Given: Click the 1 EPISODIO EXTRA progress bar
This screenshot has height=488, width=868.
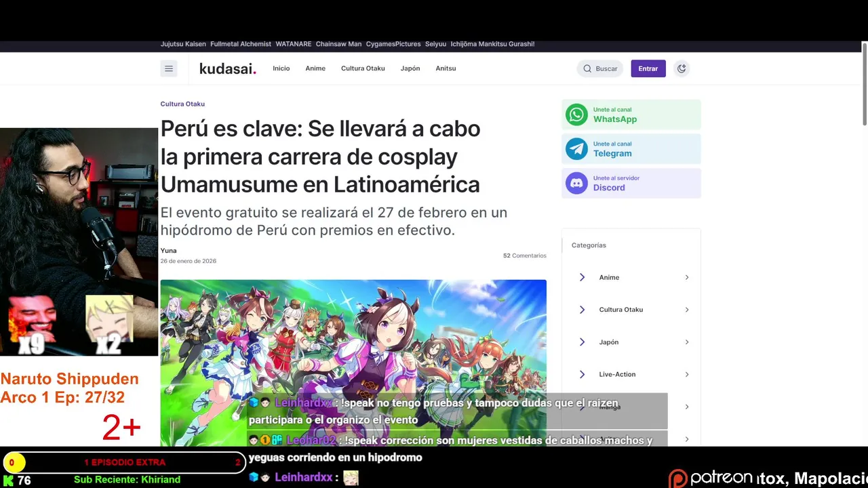Looking at the screenshot, I should [123, 462].
